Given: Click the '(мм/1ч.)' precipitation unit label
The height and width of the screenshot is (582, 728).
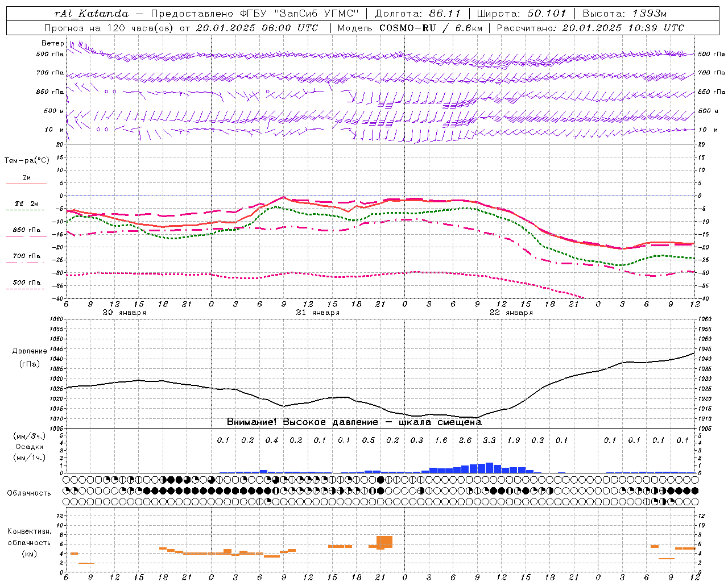Looking at the screenshot, I should point(29,458).
